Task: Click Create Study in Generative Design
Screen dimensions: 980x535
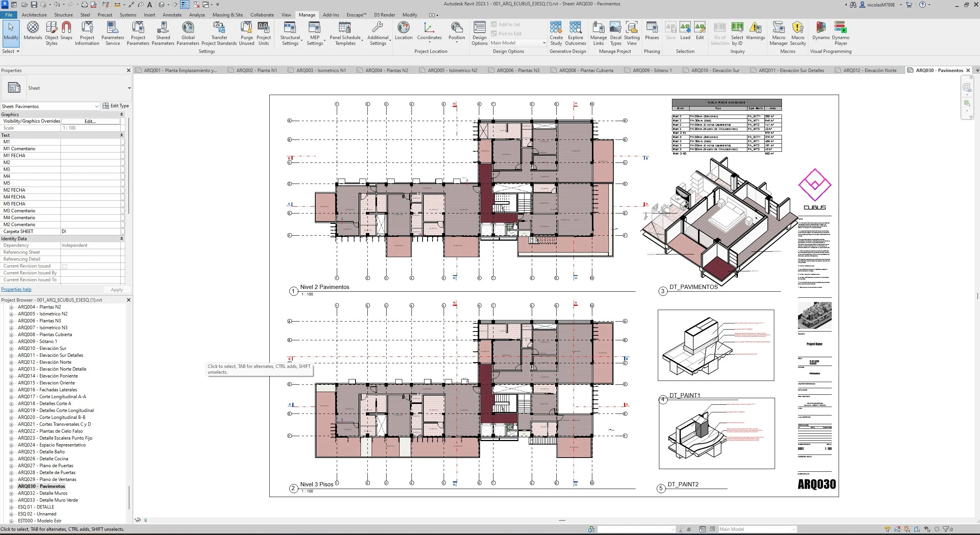Action: [x=556, y=33]
